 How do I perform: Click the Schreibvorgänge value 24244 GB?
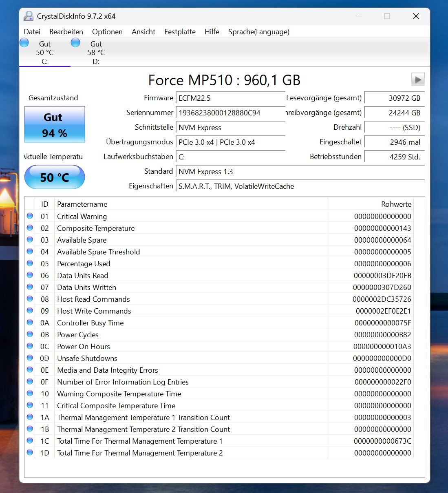[395, 113]
